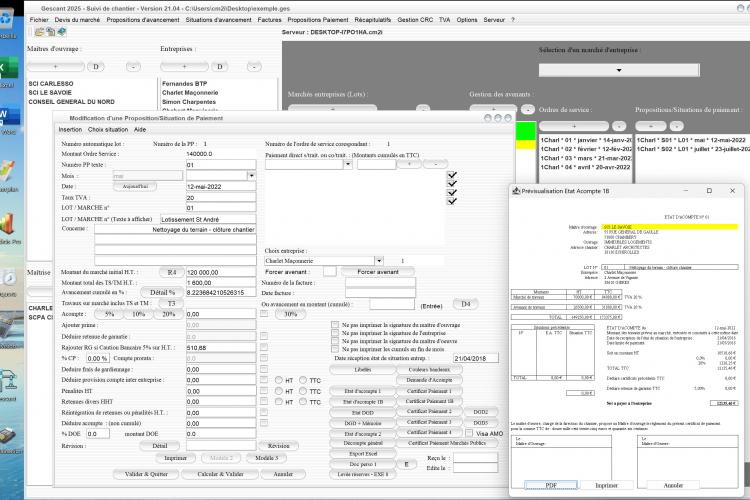This screenshot has width=750, height=500.
Task: Click the Modèle 3 button
Action: pos(266,458)
